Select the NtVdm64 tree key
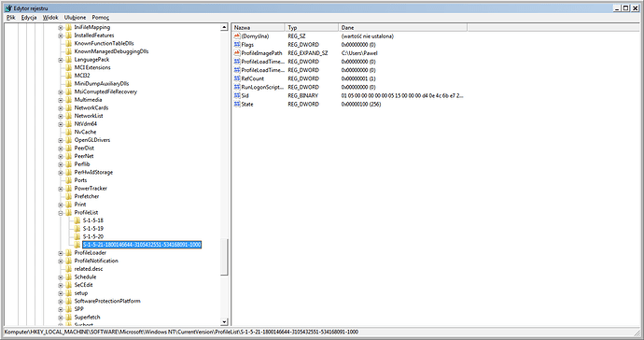 pos(86,124)
